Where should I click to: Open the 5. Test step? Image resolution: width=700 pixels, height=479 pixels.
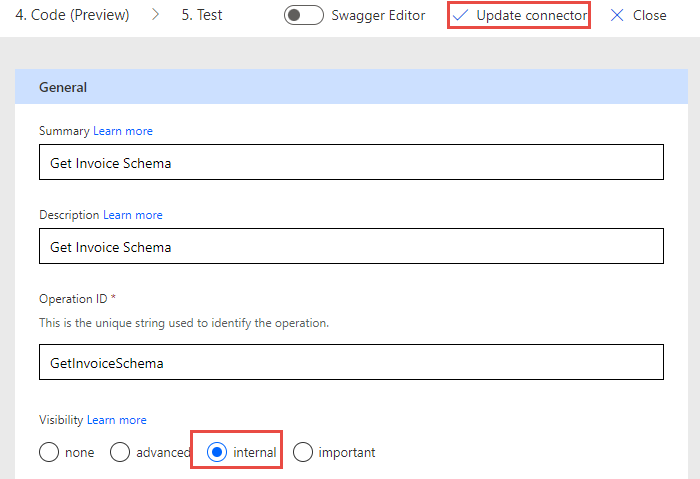pyautogui.click(x=202, y=15)
